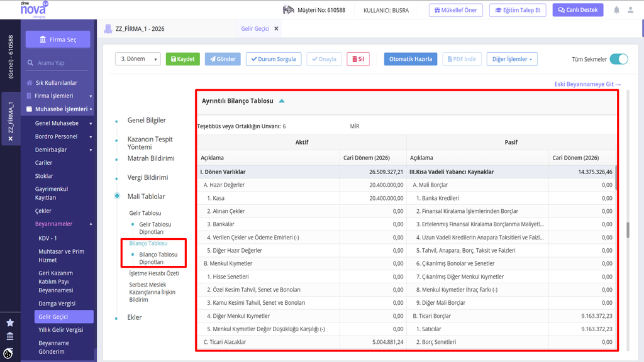Collapse the Ayrıntılı Bilanço Tablosu section
The height and width of the screenshot is (362, 644).
tap(282, 101)
